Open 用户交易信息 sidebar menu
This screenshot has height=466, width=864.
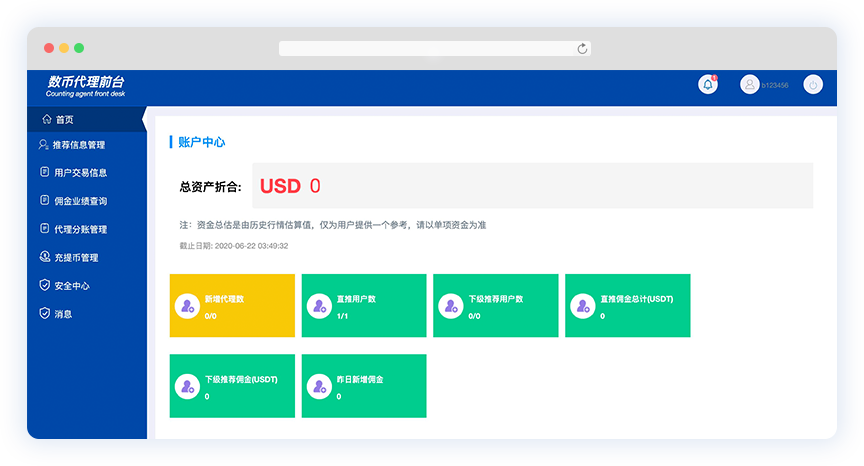tap(80, 173)
